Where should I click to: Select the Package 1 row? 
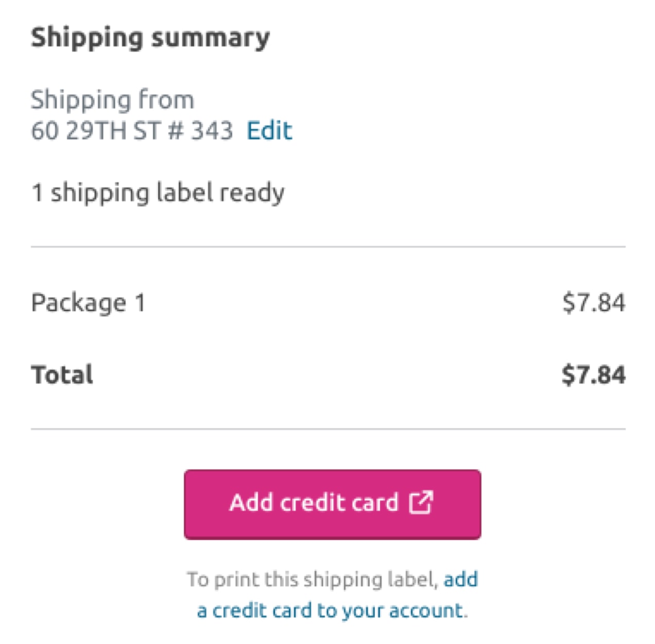coord(89,303)
